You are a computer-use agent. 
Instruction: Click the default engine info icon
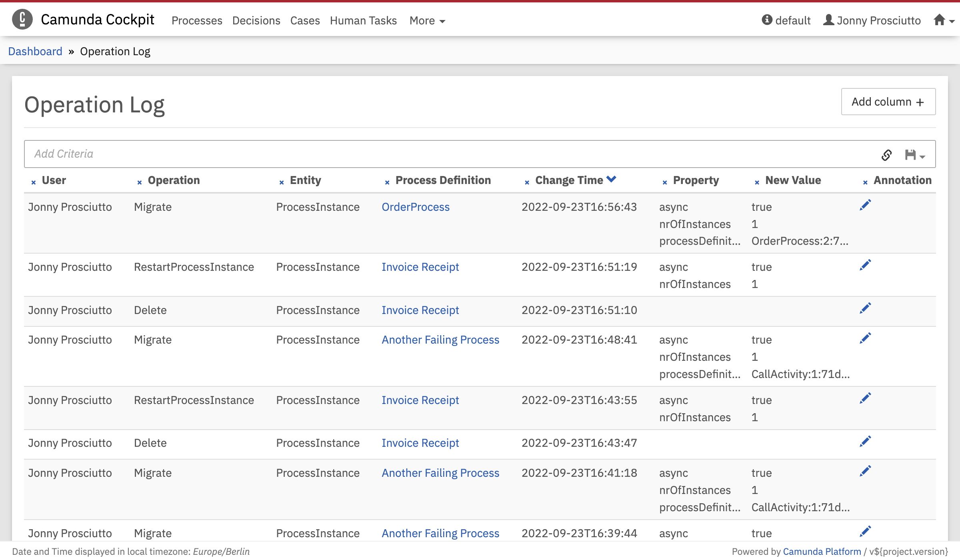pyautogui.click(x=767, y=20)
